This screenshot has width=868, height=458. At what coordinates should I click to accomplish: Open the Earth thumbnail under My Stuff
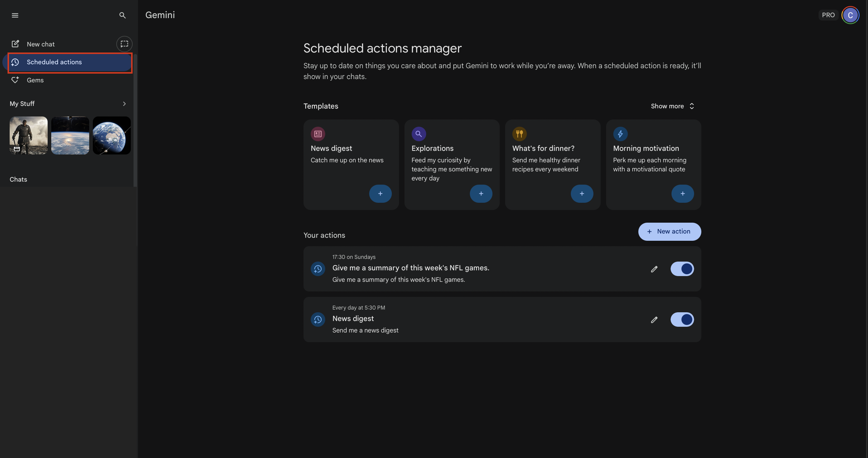[x=112, y=135]
